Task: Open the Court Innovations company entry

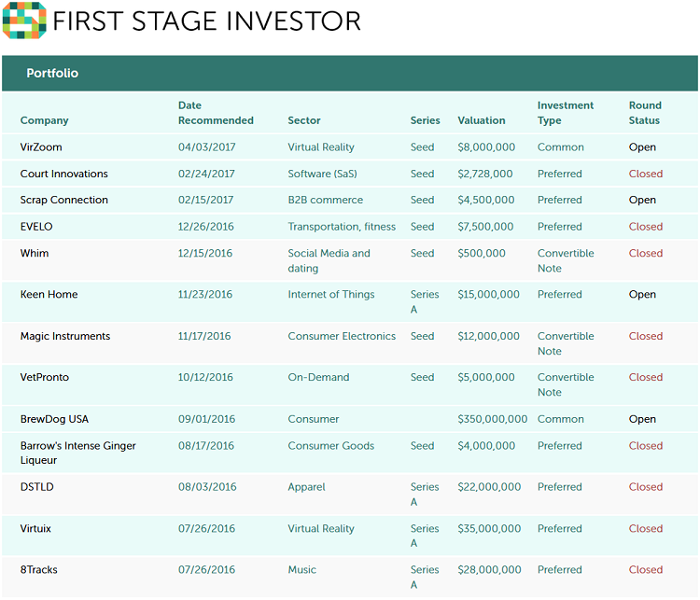Action: (x=63, y=174)
